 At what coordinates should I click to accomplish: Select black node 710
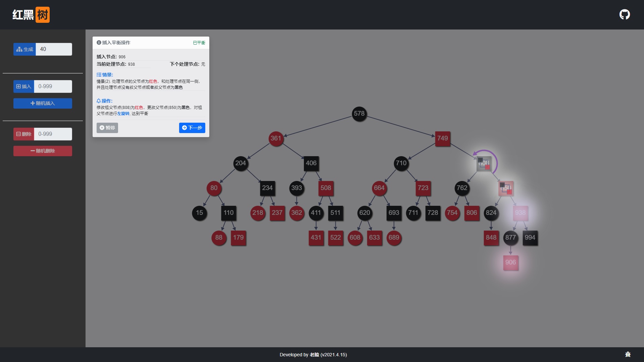[x=401, y=163]
